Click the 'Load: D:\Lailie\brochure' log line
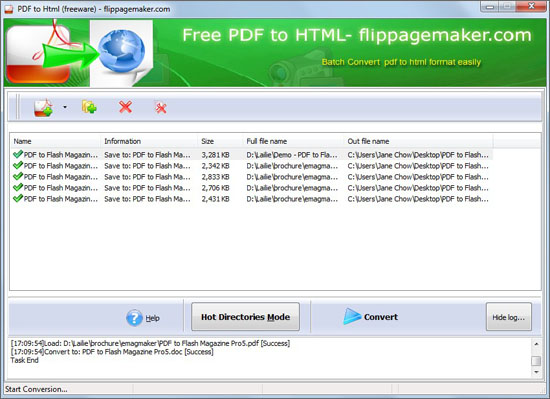This screenshot has width=550, height=399. (x=150, y=343)
